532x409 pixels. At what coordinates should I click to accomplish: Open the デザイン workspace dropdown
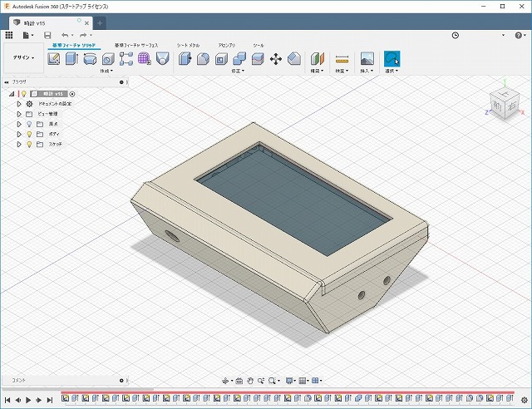[23, 57]
